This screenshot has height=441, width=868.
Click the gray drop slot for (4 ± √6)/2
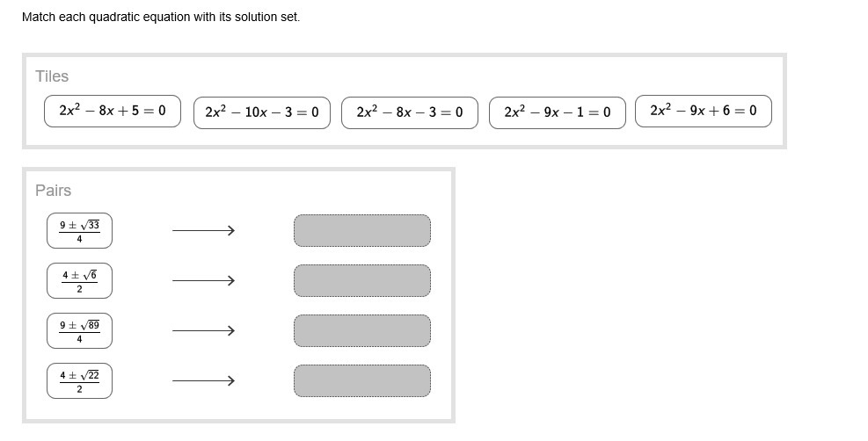[362, 281]
